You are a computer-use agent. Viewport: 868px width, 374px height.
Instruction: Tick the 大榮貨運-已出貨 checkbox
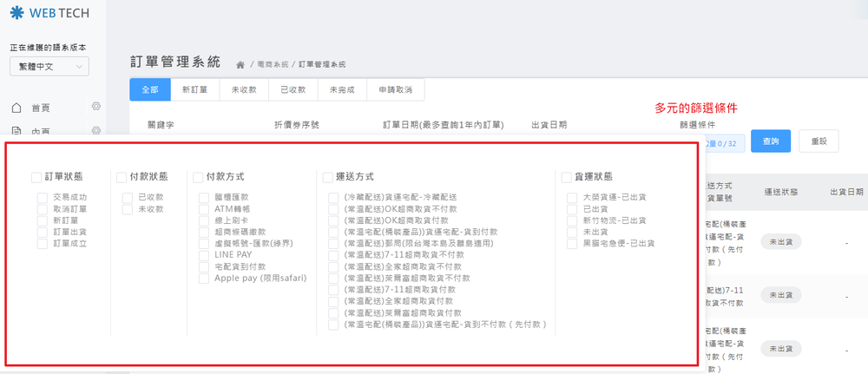click(572, 198)
